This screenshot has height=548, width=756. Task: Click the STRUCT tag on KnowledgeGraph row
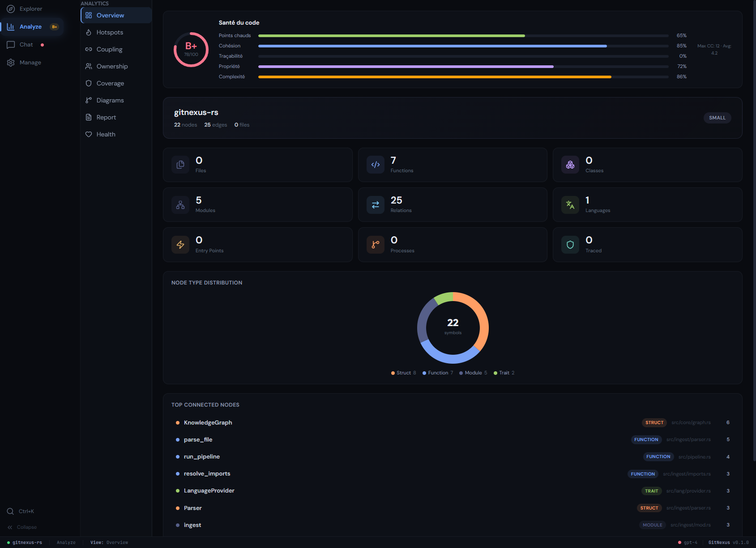[x=654, y=422]
